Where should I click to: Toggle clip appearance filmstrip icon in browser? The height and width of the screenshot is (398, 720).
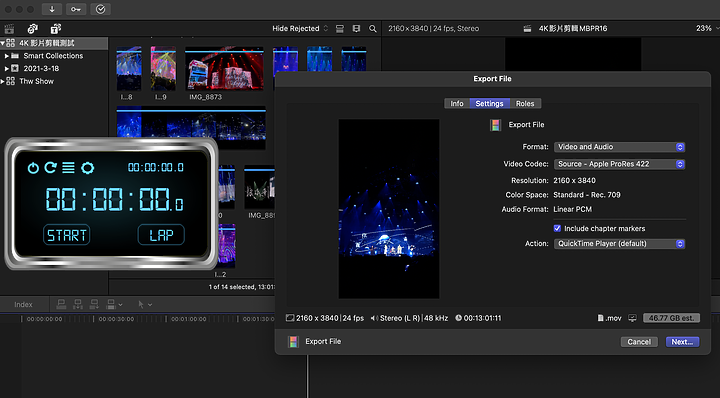340,28
